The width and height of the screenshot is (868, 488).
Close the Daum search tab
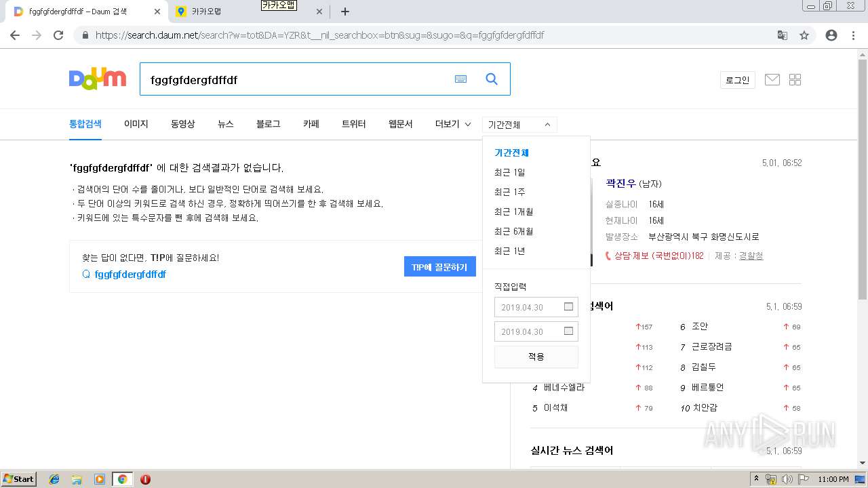157,12
